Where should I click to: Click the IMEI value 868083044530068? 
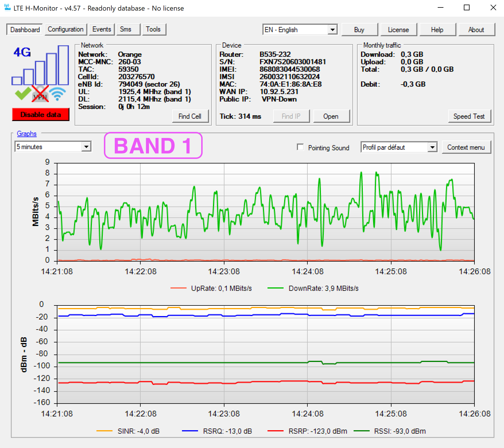290,69
